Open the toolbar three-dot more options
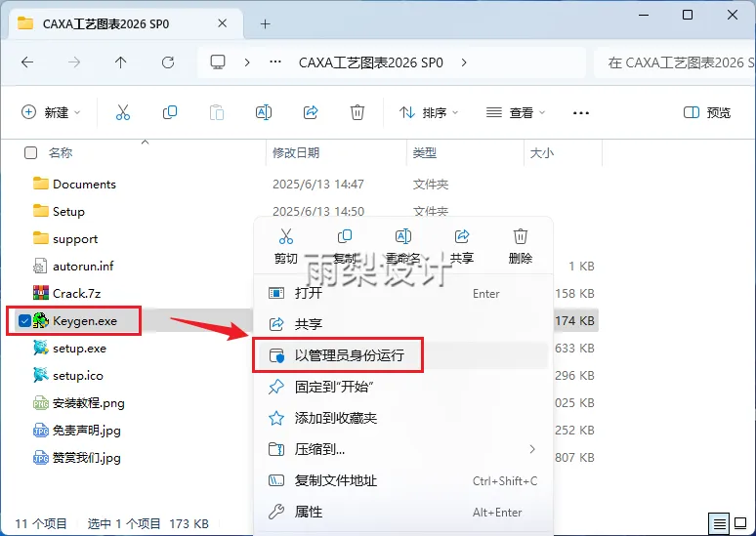The image size is (756, 536). [x=581, y=113]
